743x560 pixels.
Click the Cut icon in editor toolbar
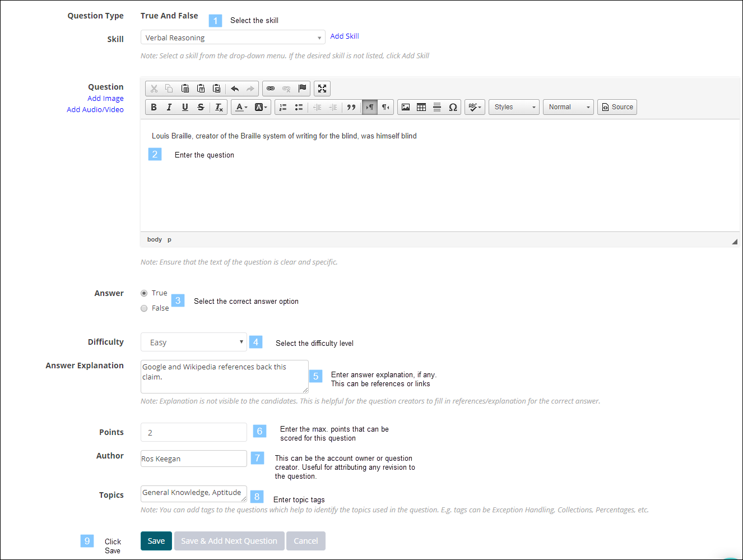(154, 89)
